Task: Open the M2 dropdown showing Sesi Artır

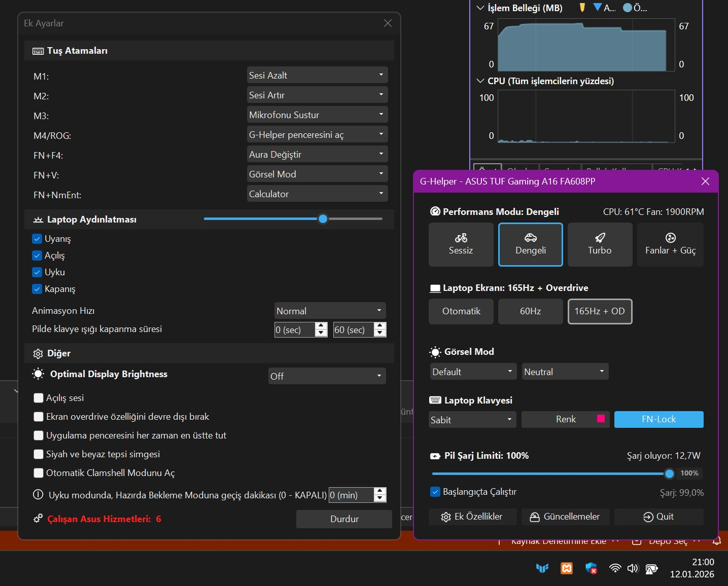Action: 318,95
